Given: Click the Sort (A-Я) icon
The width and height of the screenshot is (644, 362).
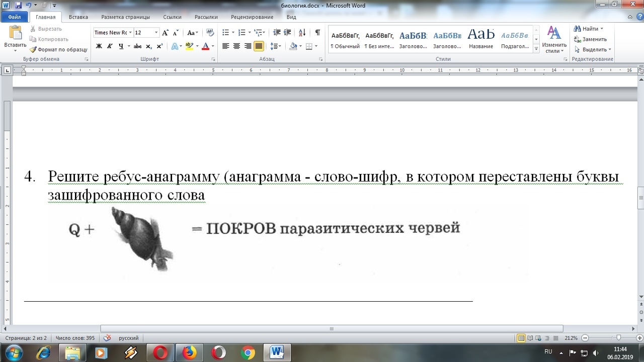Looking at the screenshot, I should [302, 33].
